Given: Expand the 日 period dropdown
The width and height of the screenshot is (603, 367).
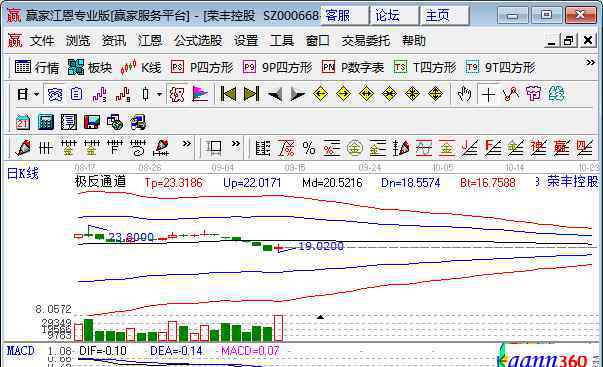Looking at the screenshot, I should pyautogui.click(x=37, y=94).
